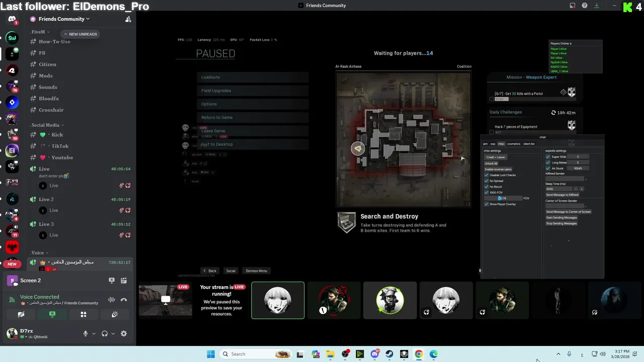Click the Windows Start button

coord(211,354)
